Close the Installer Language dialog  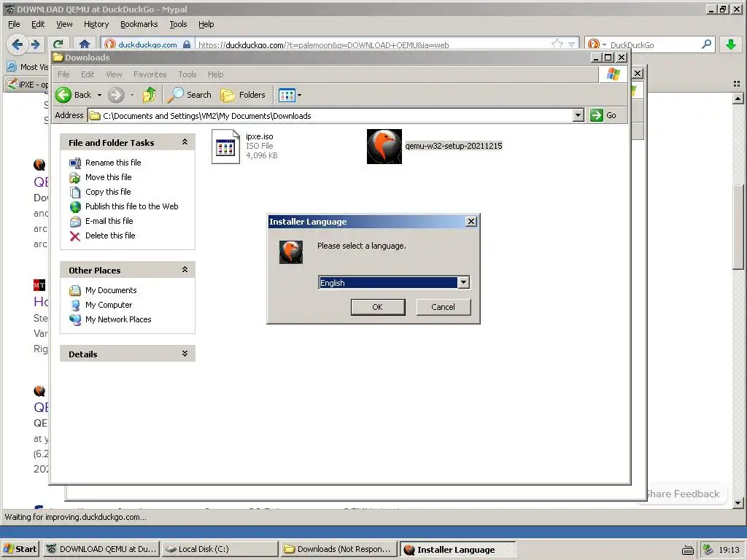pyautogui.click(x=471, y=222)
